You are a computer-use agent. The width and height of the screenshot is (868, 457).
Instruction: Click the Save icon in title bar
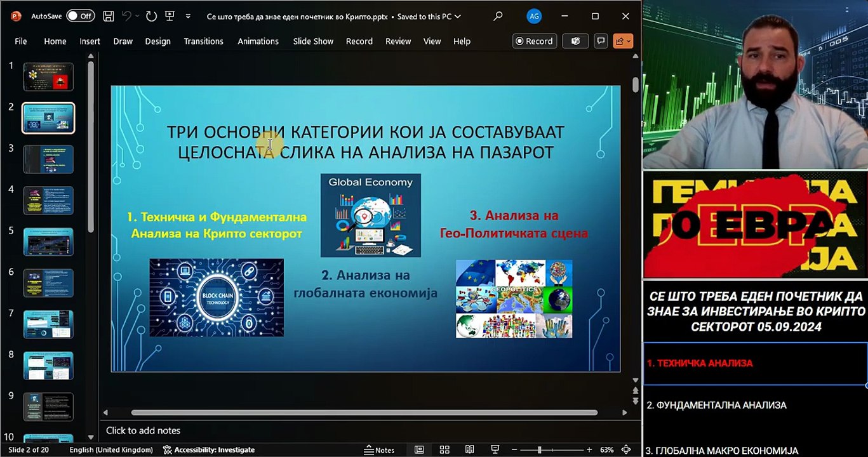109,16
